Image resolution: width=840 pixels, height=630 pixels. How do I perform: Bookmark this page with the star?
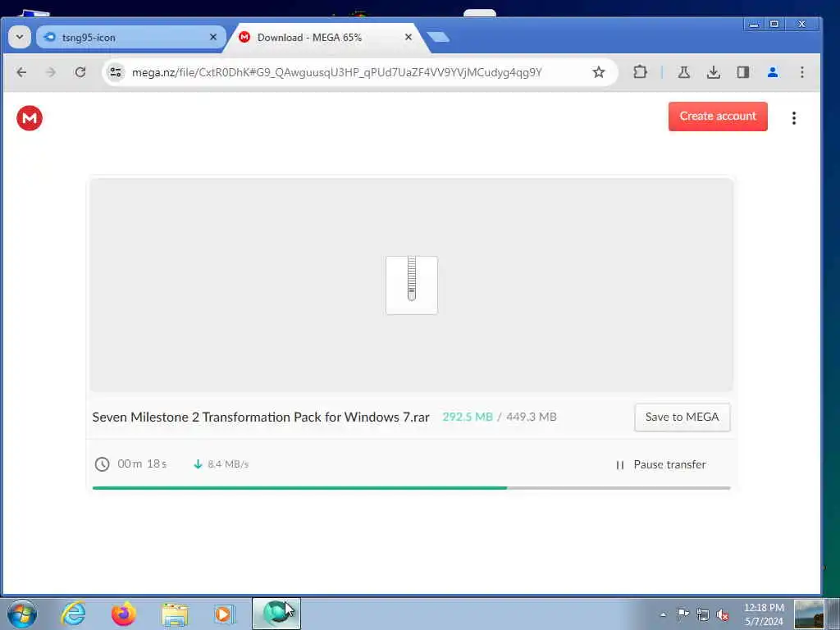pos(598,72)
